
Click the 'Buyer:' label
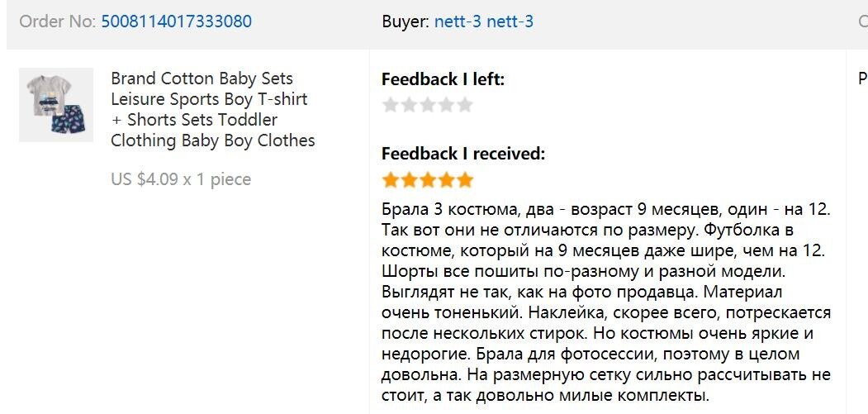tap(405, 21)
